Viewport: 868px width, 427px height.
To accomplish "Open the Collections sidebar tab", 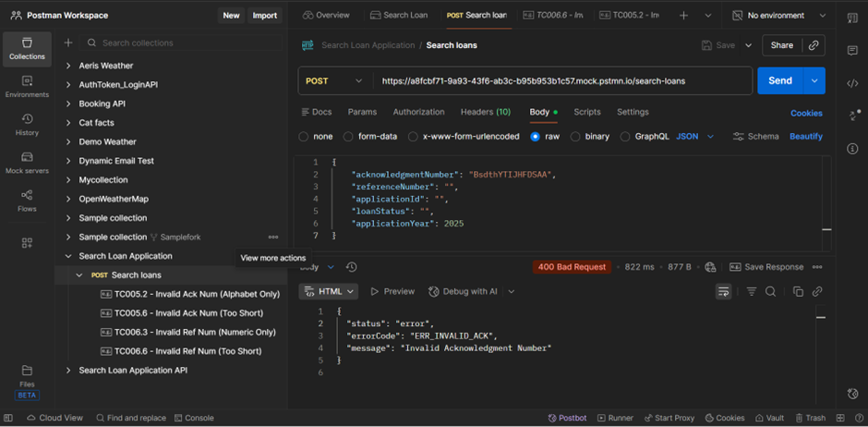I will click(27, 49).
